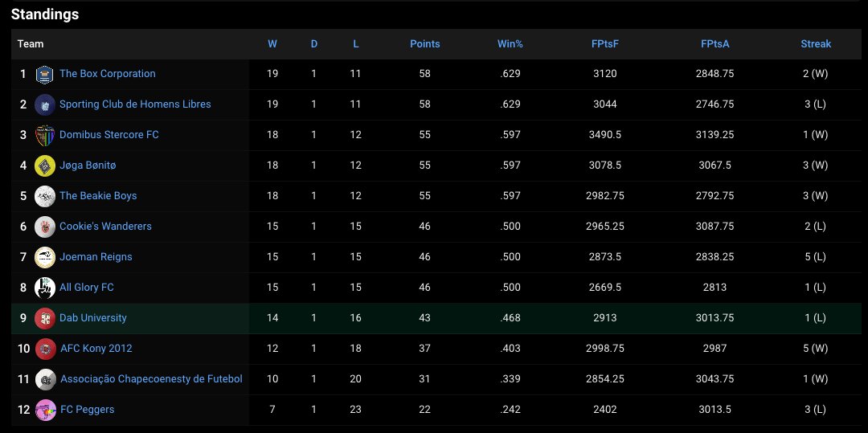Click The Box Corporation team logo
Viewport: 868px width, 433px height.
click(44, 74)
